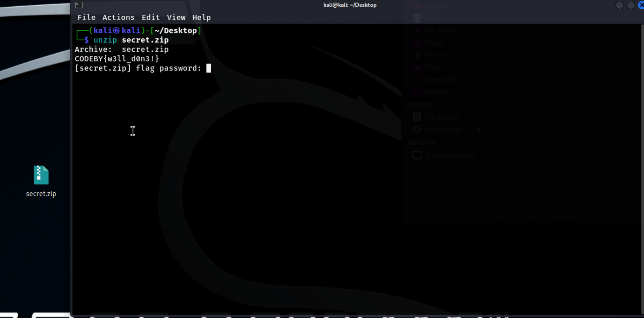644x318 pixels.
Task: Maximize the terminal window
Action: [x=631, y=5]
